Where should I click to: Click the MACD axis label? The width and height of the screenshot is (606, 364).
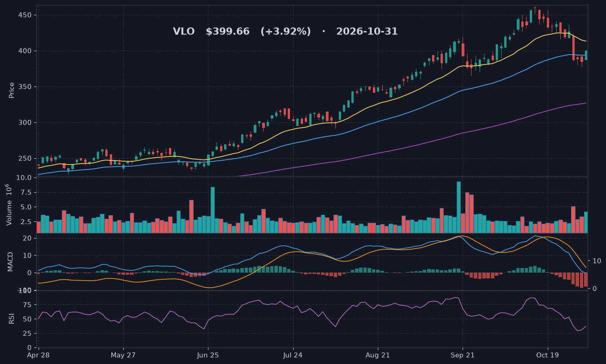pos(11,261)
